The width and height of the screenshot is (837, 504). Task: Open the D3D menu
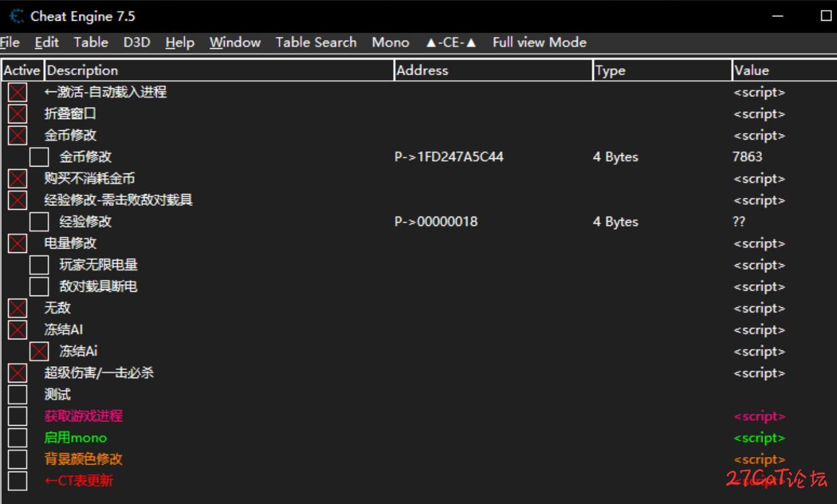point(136,43)
